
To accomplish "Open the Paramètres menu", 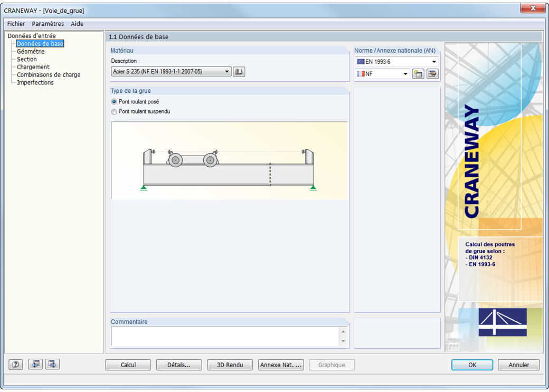I will click(48, 24).
